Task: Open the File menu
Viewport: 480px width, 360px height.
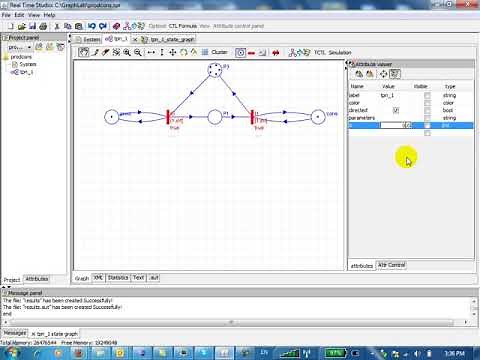Action: coord(6,15)
